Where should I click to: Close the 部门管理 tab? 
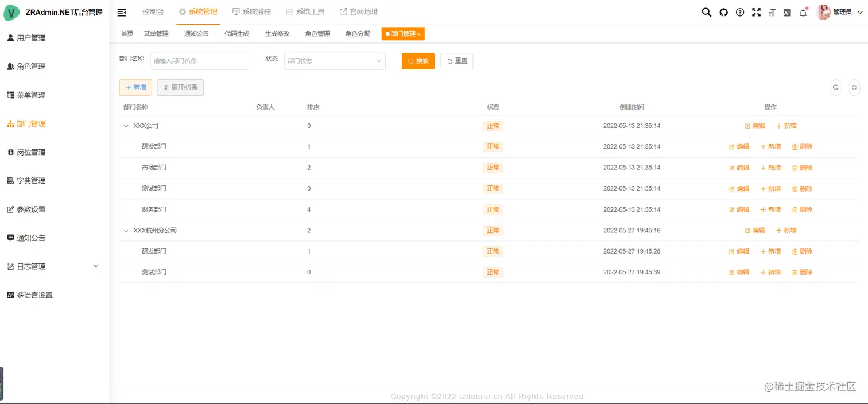click(418, 34)
